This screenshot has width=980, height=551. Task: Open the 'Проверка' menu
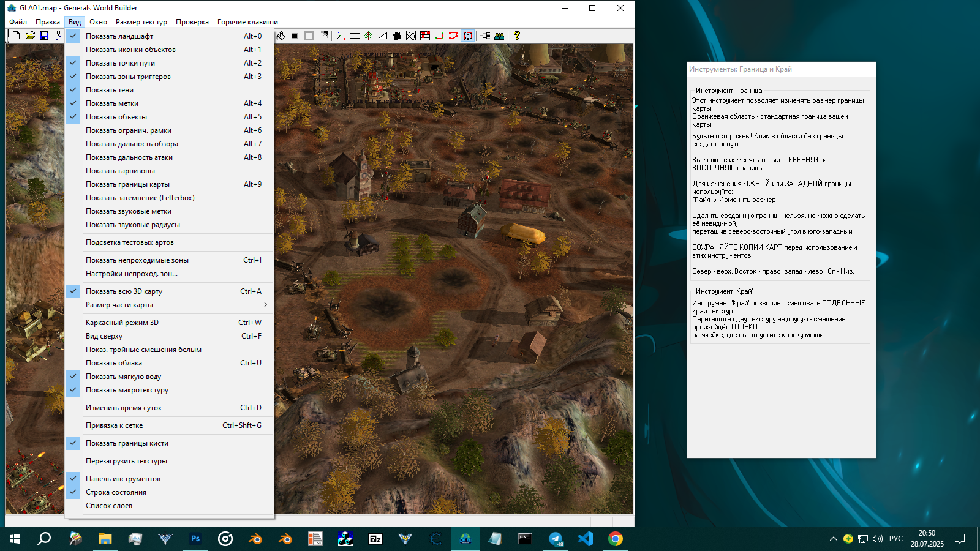tap(192, 22)
